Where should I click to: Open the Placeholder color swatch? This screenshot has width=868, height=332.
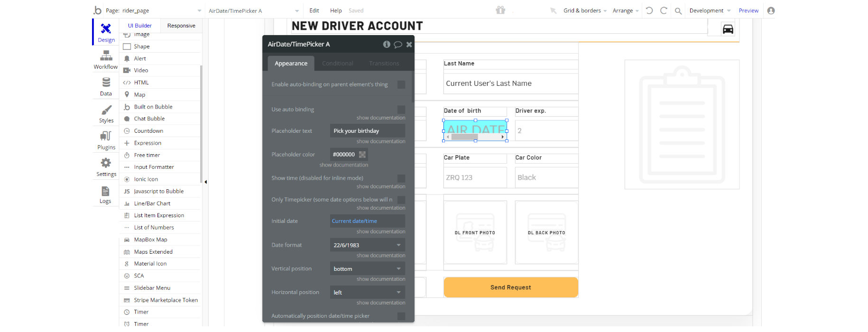(362, 155)
